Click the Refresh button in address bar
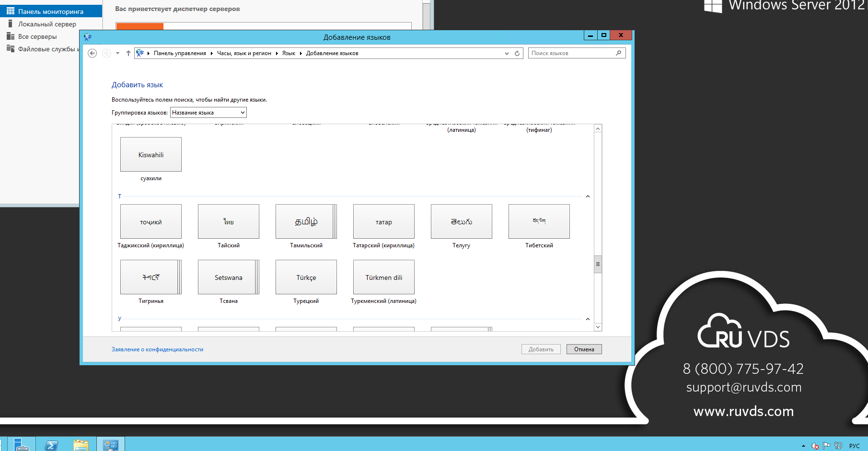This screenshot has height=451, width=868. click(x=517, y=53)
